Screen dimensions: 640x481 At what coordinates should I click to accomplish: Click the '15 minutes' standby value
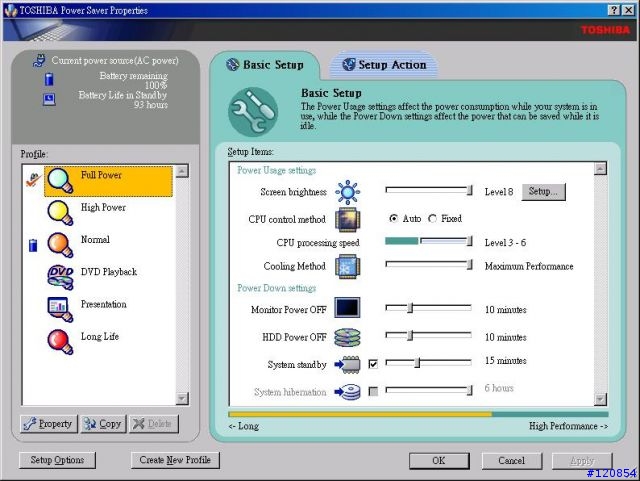506,361
